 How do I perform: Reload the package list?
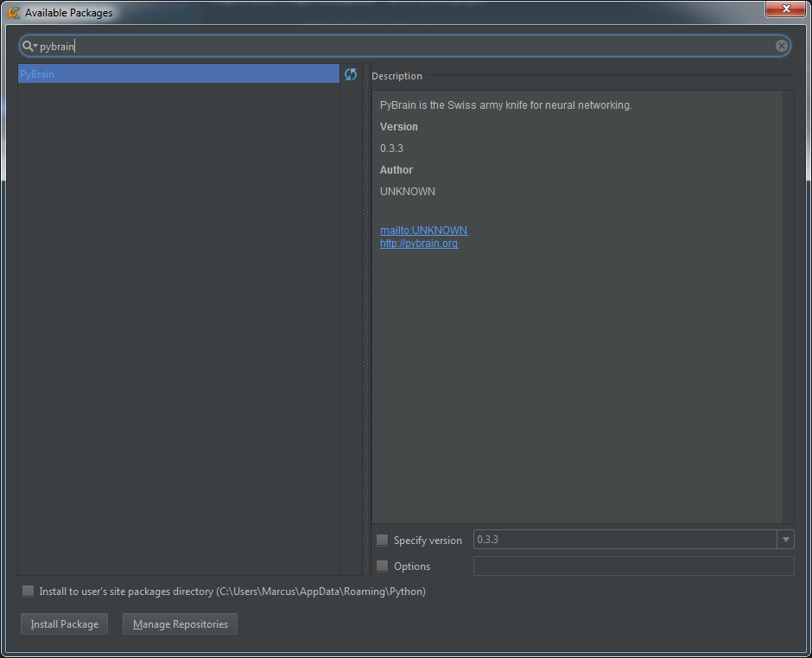[351, 75]
